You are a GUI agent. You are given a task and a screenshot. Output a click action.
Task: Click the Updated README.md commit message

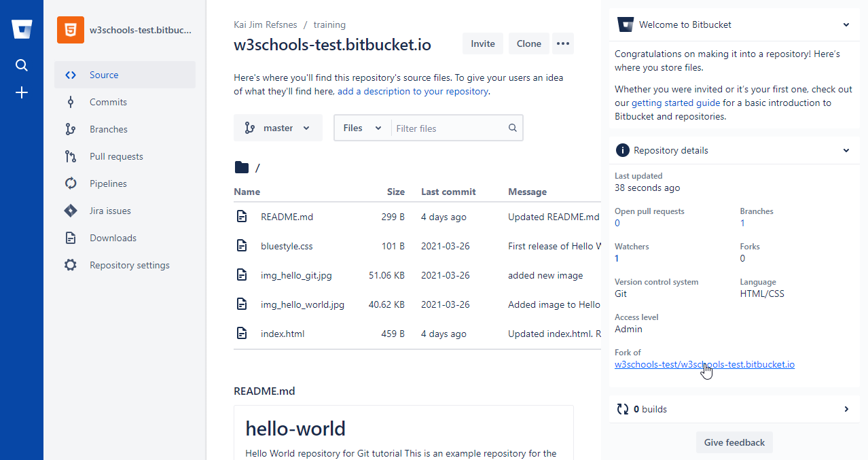click(x=554, y=217)
